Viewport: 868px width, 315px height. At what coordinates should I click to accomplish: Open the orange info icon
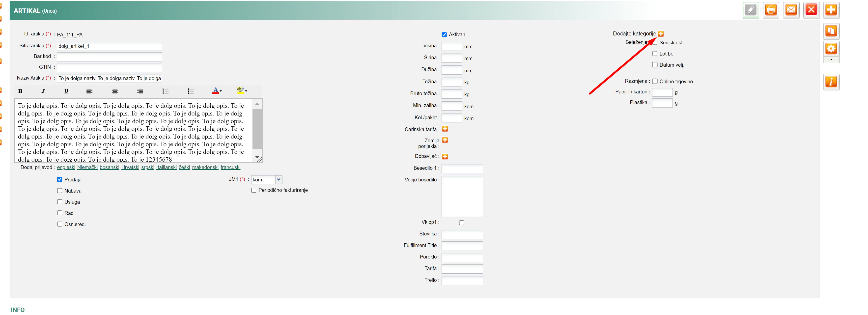[x=831, y=82]
